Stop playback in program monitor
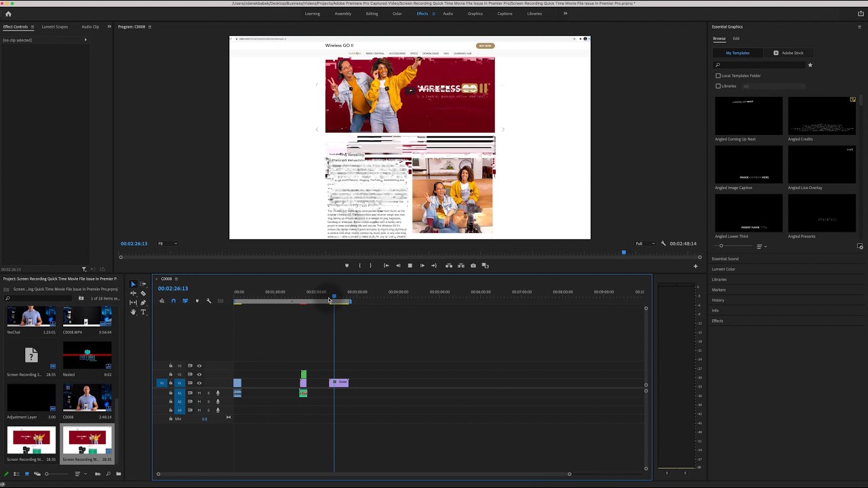This screenshot has width=868, height=488. pos(410,266)
